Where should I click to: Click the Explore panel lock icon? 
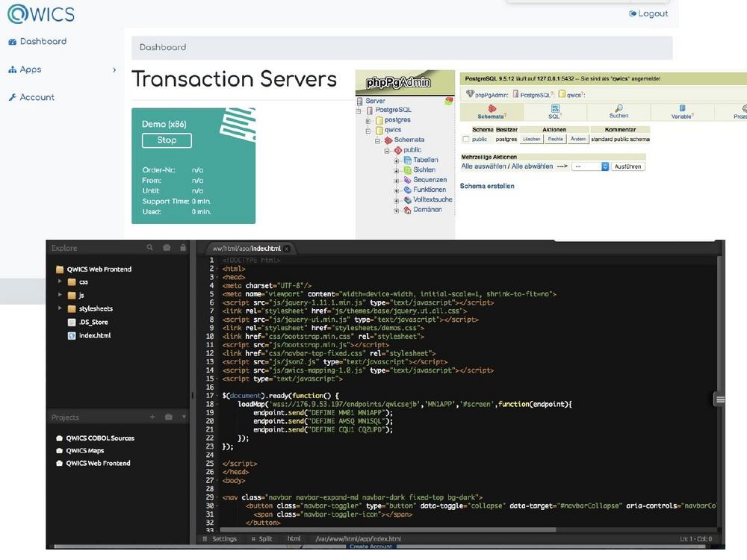[183, 248]
